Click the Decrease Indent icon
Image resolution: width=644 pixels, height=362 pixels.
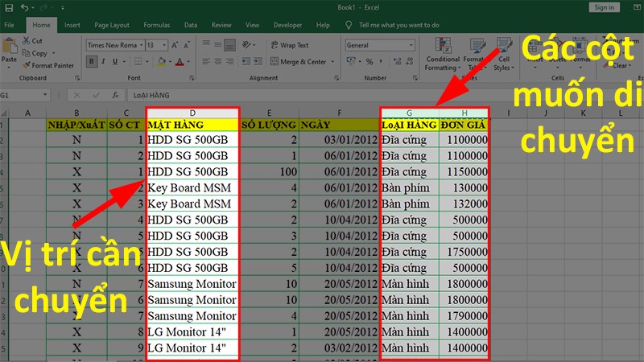click(x=246, y=62)
